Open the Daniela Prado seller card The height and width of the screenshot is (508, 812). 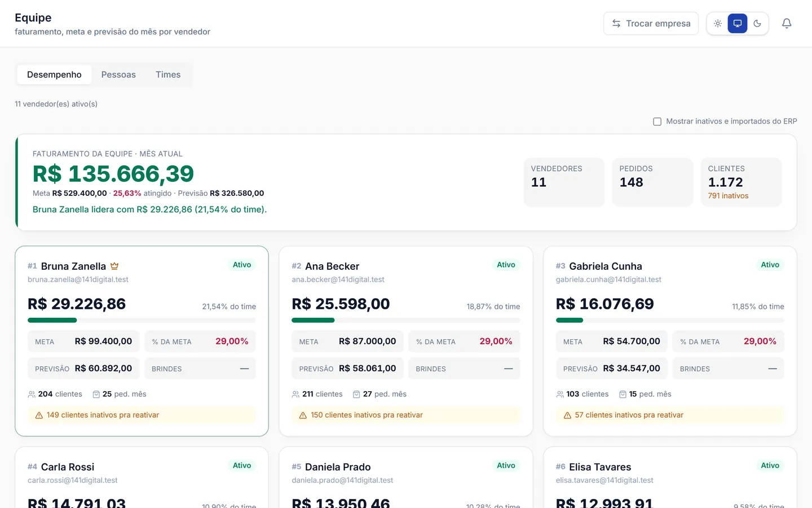point(406,478)
